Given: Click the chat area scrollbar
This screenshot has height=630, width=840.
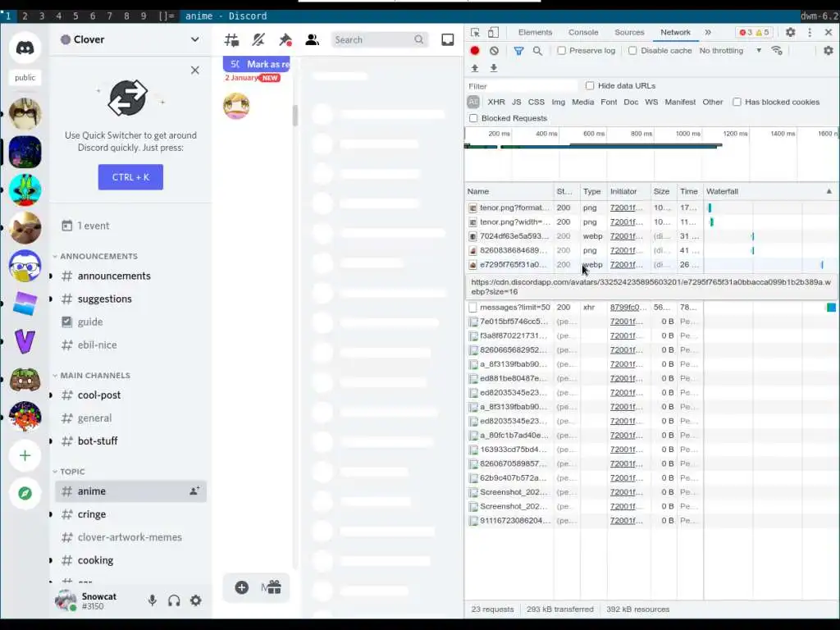Looking at the screenshot, I should click(x=295, y=115).
